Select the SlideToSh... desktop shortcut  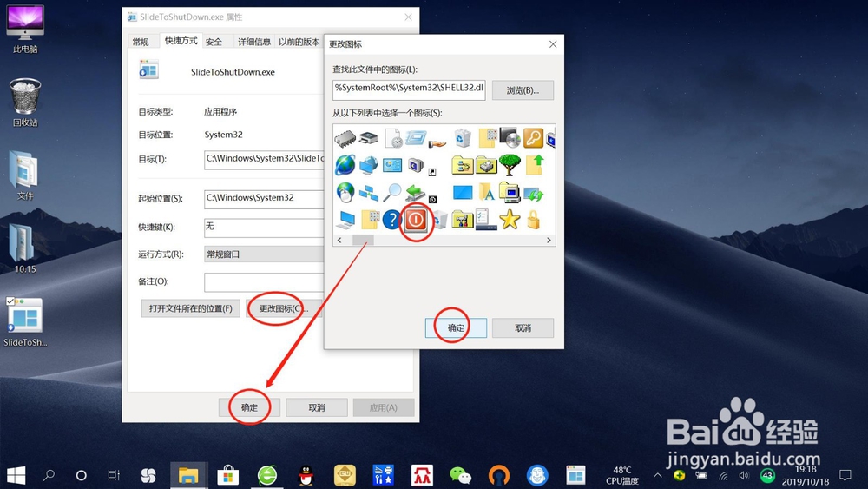coord(25,322)
